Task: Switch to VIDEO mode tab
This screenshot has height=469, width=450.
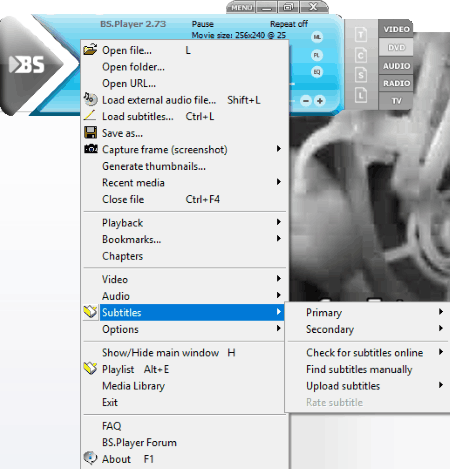Action: [396, 29]
